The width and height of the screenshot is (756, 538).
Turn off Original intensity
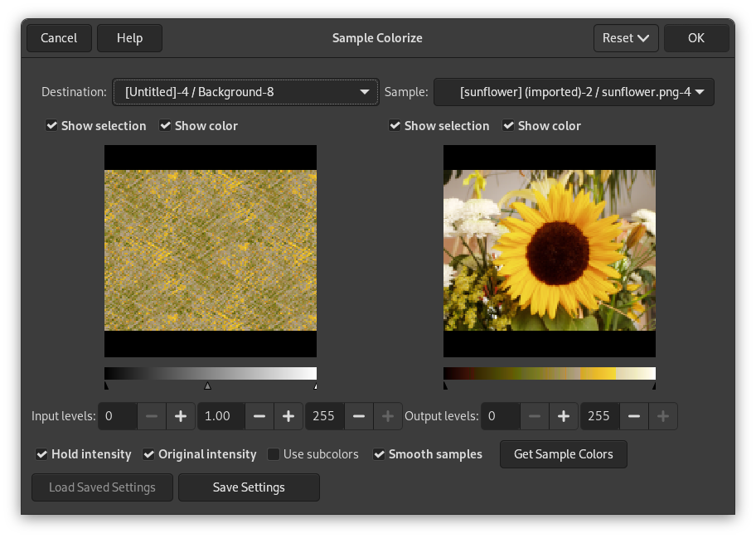(x=148, y=454)
